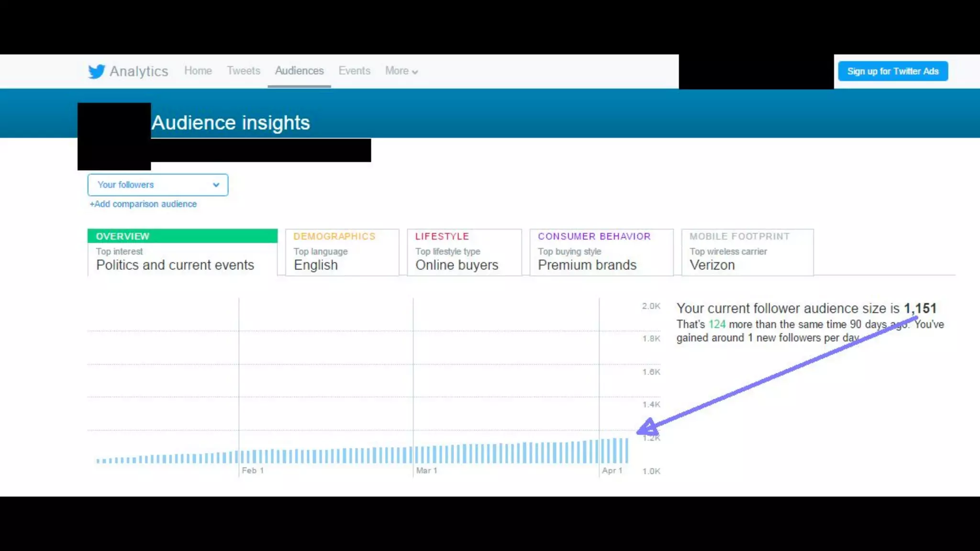Click the Feb 1 chart marker
980x551 pixels.
click(252, 471)
